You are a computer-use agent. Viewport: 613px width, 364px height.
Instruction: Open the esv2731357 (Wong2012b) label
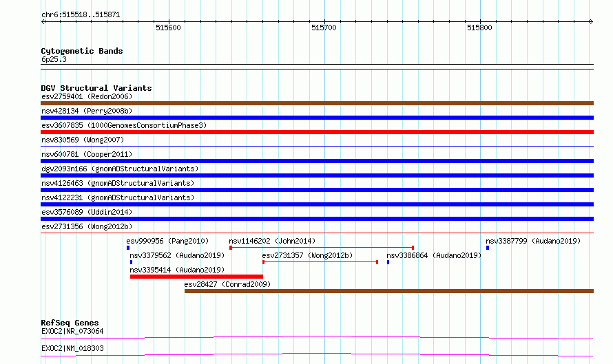pyautogui.click(x=307, y=255)
